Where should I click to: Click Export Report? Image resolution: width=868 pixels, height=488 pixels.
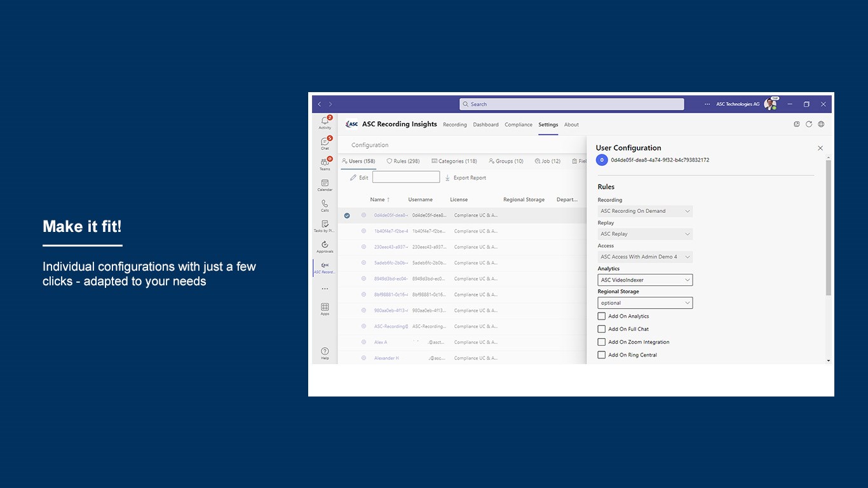(x=465, y=178)
